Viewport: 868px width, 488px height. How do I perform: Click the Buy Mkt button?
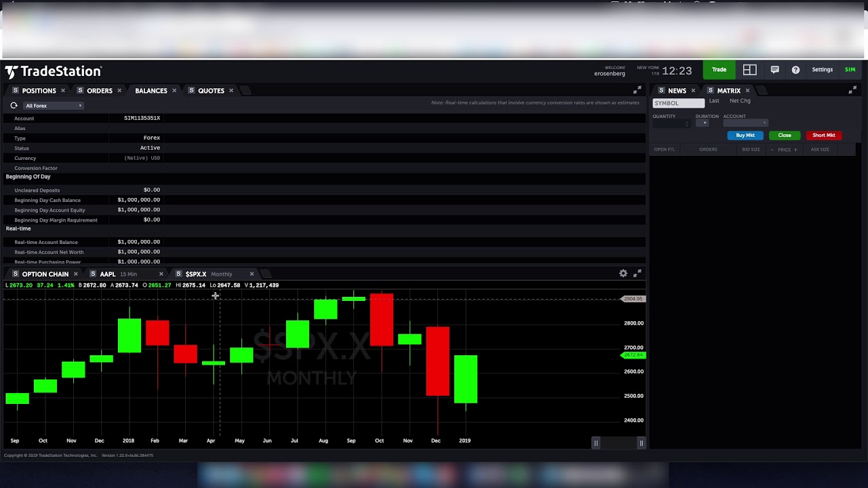tap(745, 135)
